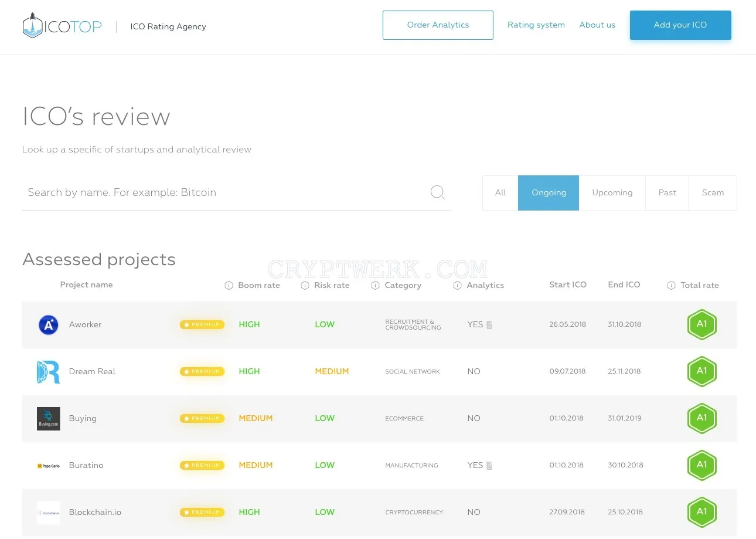Open the Aworker project name link
Image resolution: width=756 pixels, height=539 pixels.
[85, 325]
